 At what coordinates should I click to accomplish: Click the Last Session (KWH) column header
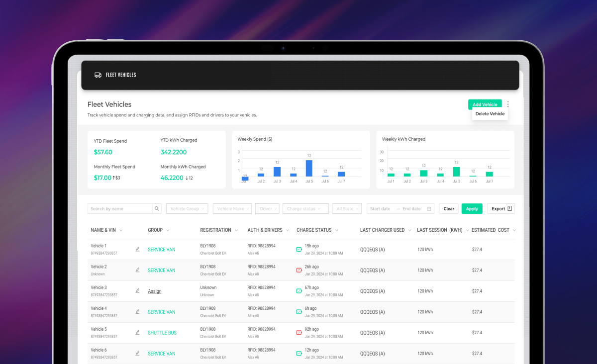(x=440, y=230)
